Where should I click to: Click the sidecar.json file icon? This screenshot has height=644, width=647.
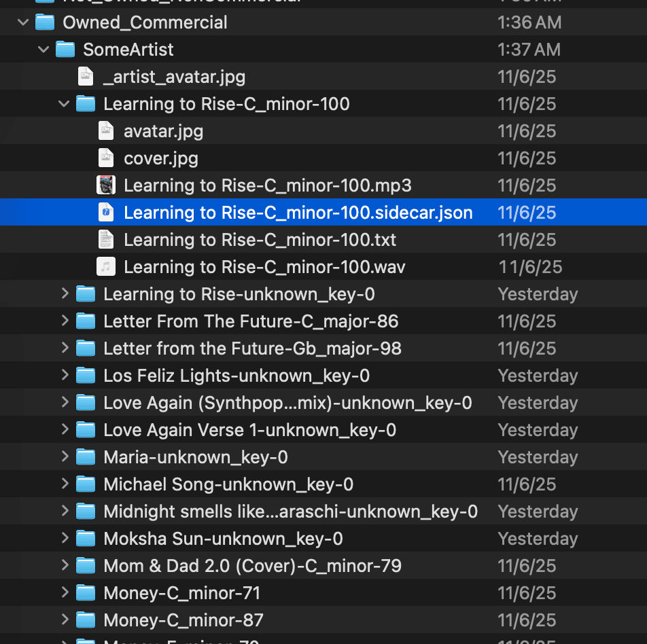pos(105,213)
